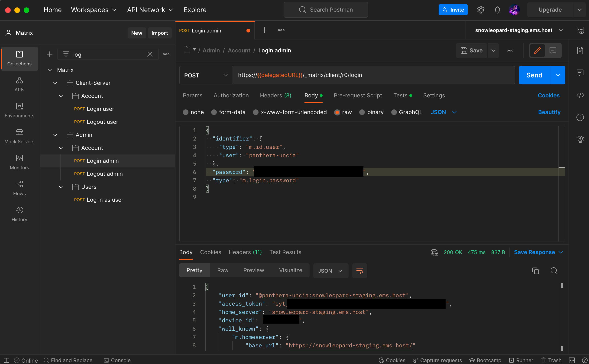The width and height of the screenshot is (589, 364).
Task: Collapse the Users folder
Action: (61, 187)
